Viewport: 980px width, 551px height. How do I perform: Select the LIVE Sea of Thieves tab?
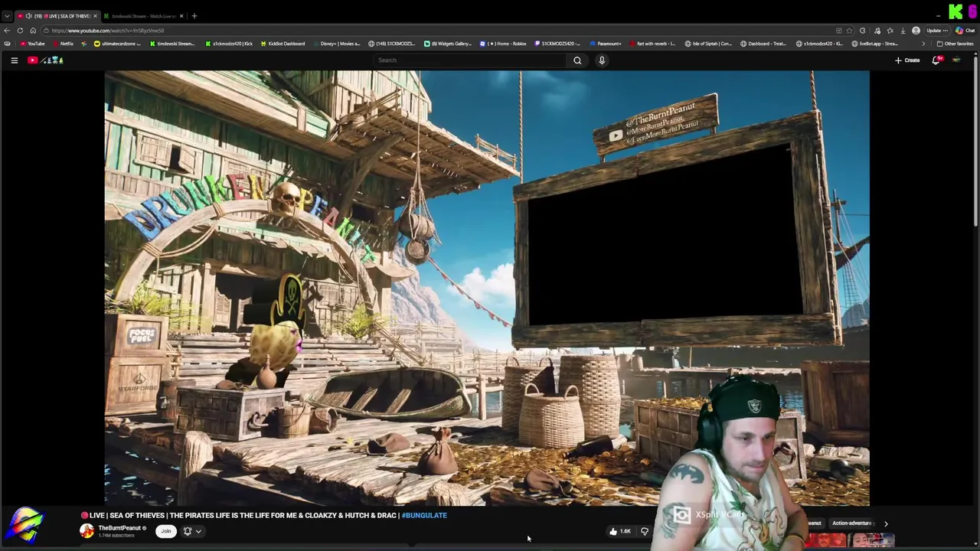[x=57, y=16]
